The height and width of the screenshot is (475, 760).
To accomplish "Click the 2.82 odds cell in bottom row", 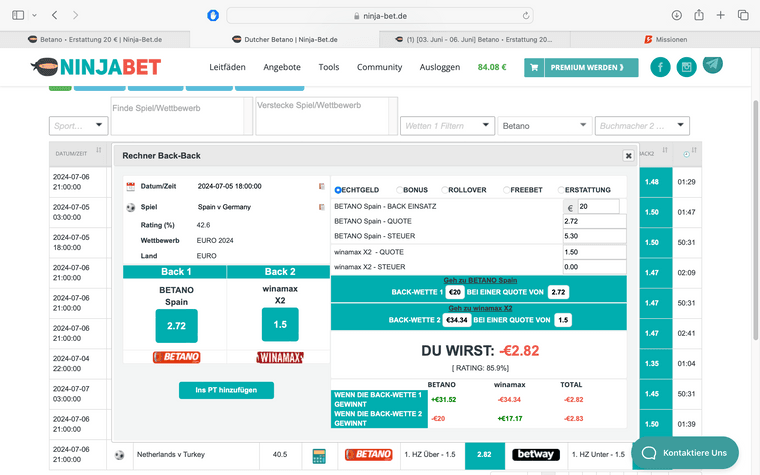I will click(x=484, y=454).
